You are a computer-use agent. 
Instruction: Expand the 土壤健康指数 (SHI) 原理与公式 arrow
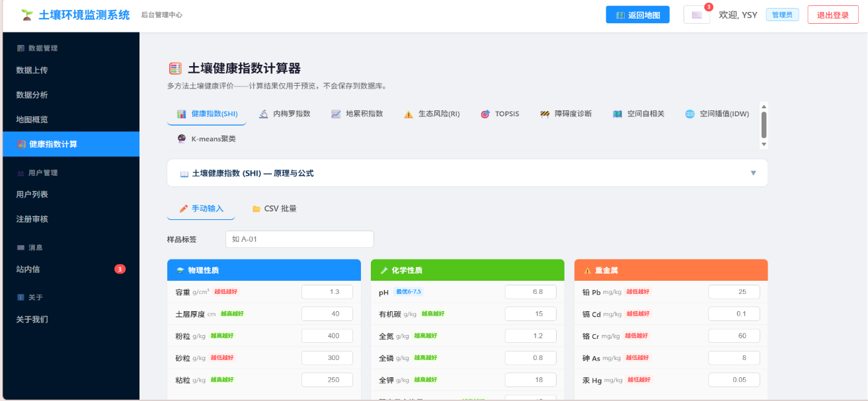(x=753, y=173)
